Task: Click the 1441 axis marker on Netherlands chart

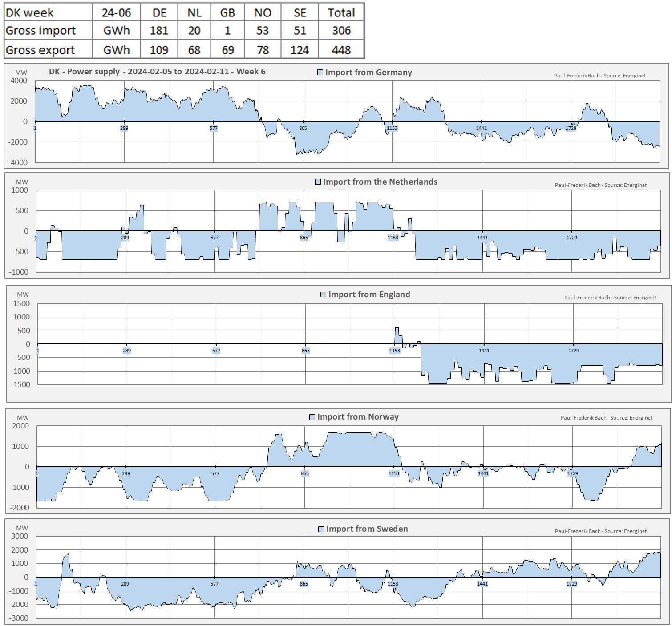Action: point(482,238)
